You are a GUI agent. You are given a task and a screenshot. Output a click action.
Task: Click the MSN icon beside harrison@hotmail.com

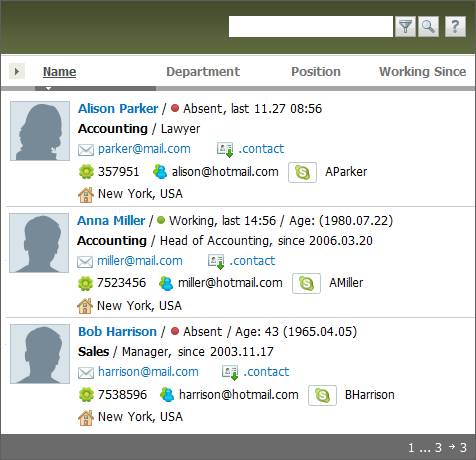pyautogui.click(x=167, y=395)
